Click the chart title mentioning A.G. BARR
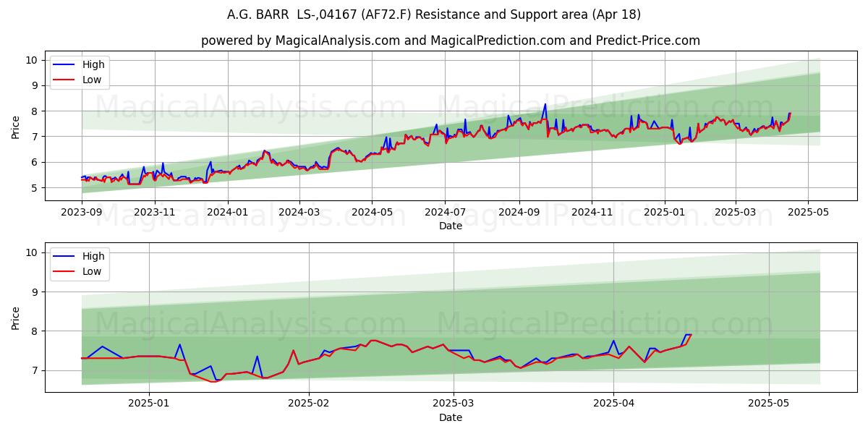Viewport: 868px width, 434px height. [x=434, y=14]
